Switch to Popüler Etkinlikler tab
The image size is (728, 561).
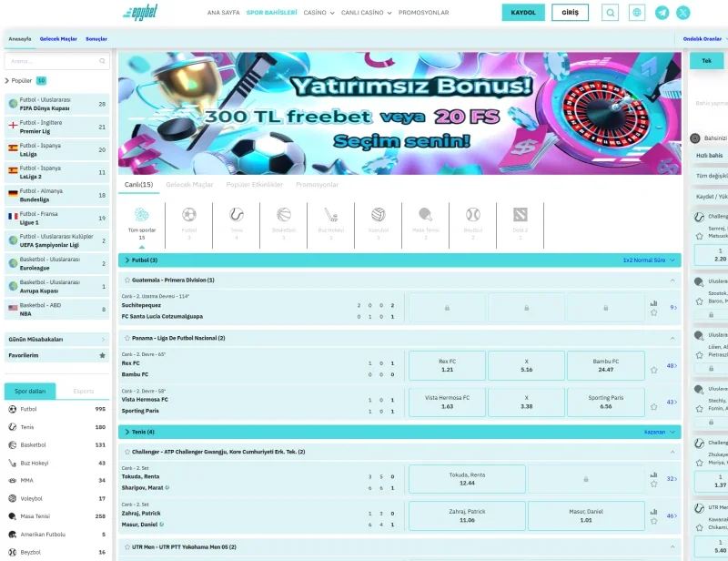[x=255, y=185]
